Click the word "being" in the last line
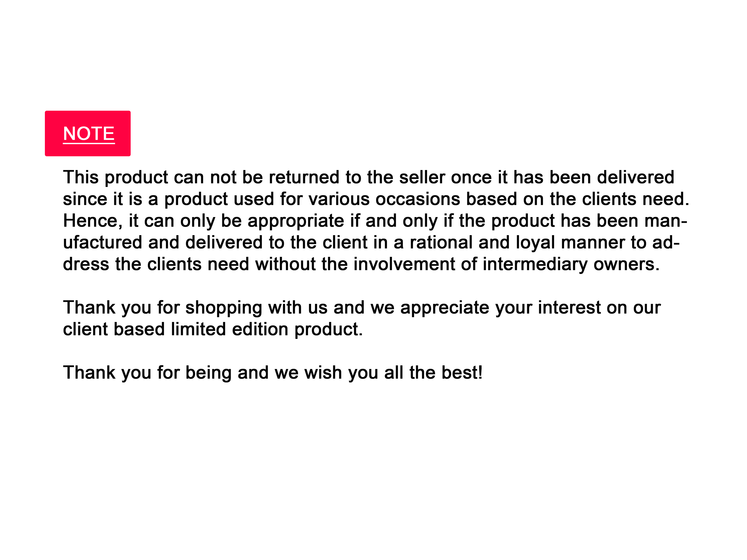 208,373
